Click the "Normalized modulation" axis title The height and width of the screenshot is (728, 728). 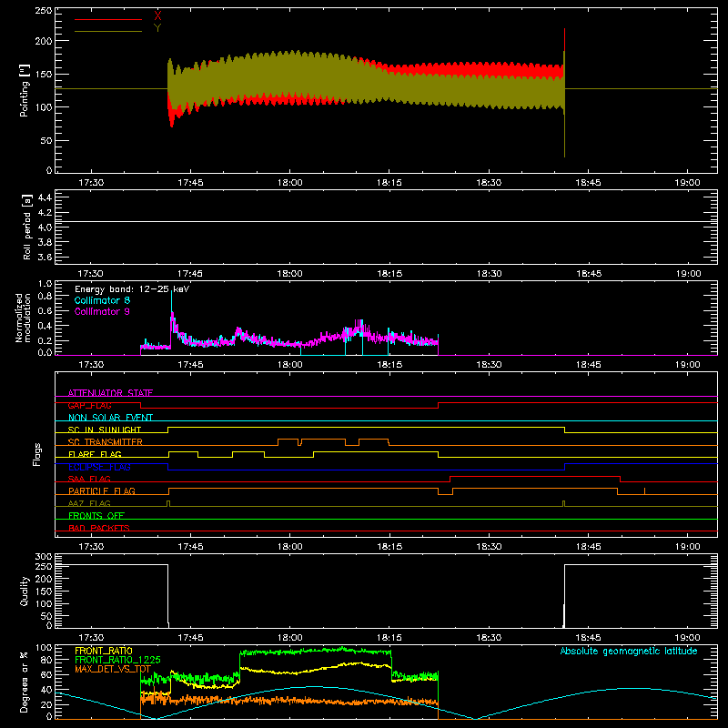click(x=24, y=318)
